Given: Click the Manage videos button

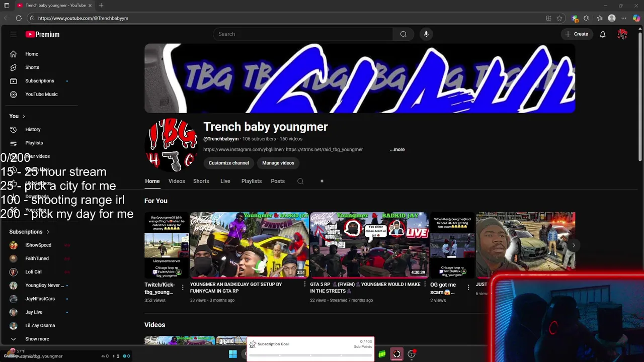Looking at the screenshot, I should click(278, 163).
